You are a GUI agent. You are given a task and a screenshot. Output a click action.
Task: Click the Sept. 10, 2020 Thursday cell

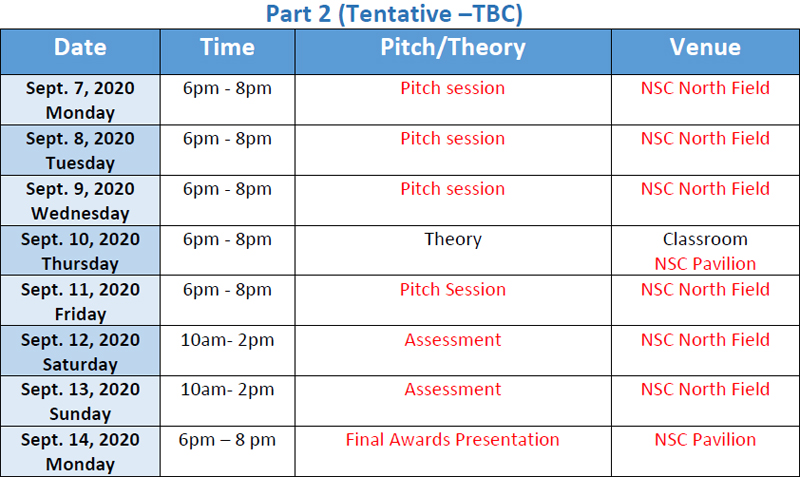click(x=80, y=251)
